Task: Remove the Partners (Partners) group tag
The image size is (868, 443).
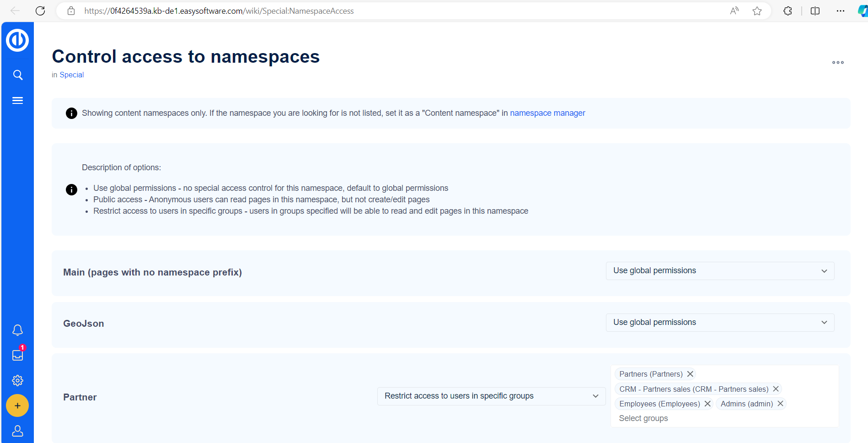Action: (x=690, y=374)
